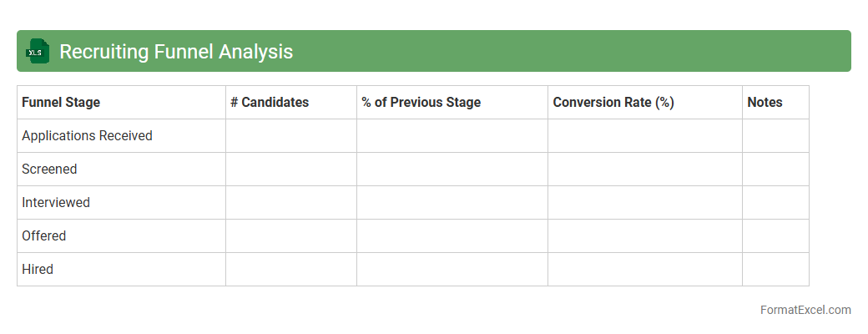The width and height of the screenshot is (868, 334).
Task: Select the Conversion Rate (%) header
Action: (x=613, y=103)
